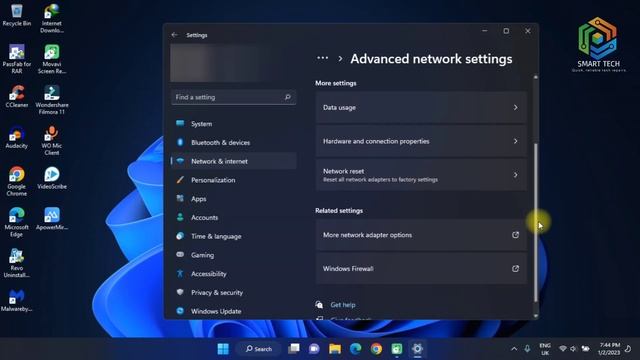Screen dimensions: 640x360
Task: Select Time & language in the sidebar
Action: (234, 236)
